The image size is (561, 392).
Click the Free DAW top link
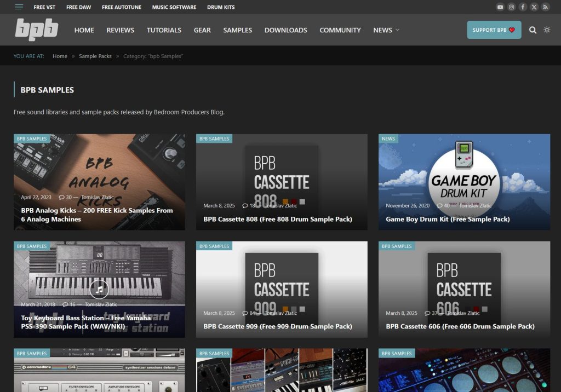[78, 7]
